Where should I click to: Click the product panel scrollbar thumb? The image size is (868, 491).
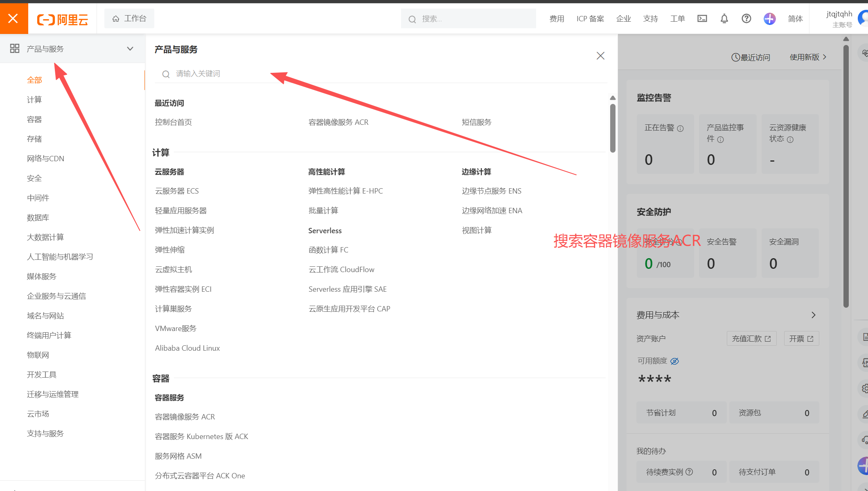tap(613, 128)
